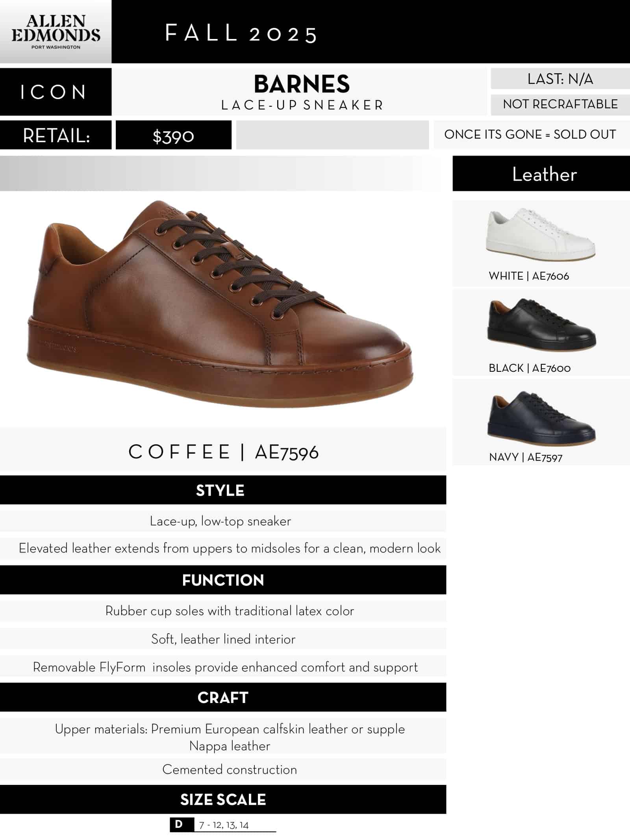Click the SIZE SCALE section header

223,799
